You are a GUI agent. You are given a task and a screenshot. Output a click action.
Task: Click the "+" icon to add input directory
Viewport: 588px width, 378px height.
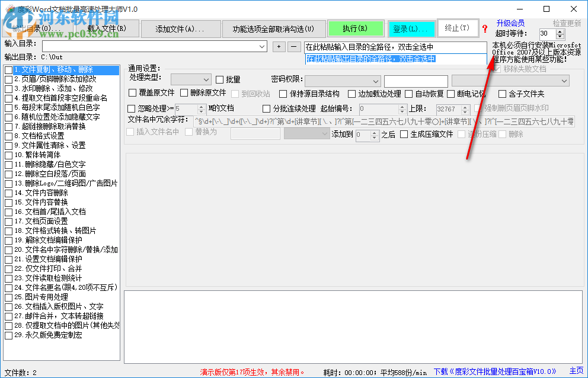[278, 45]
